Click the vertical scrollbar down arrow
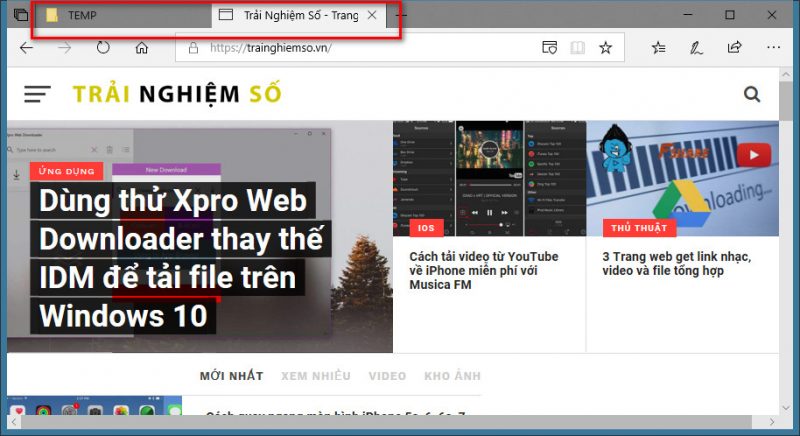 pyautogui.click(x=786, y=408)
